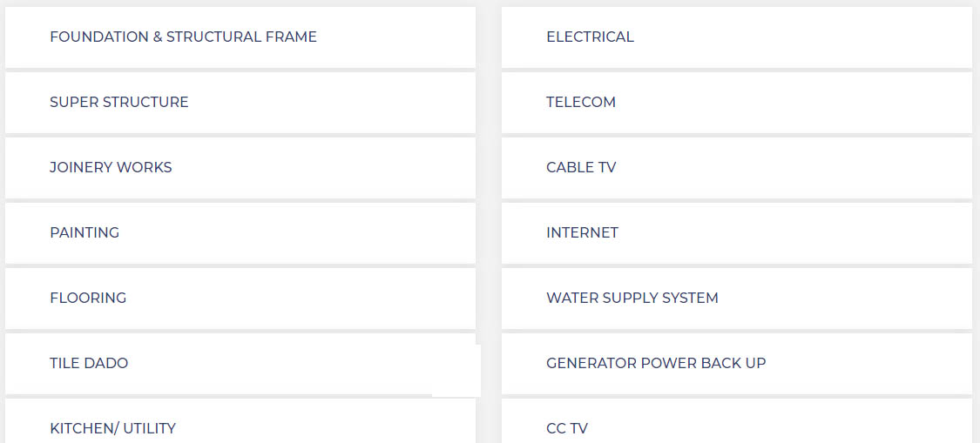Click the Water Supply System title
The image size is (980, 443).
point(632,298)
